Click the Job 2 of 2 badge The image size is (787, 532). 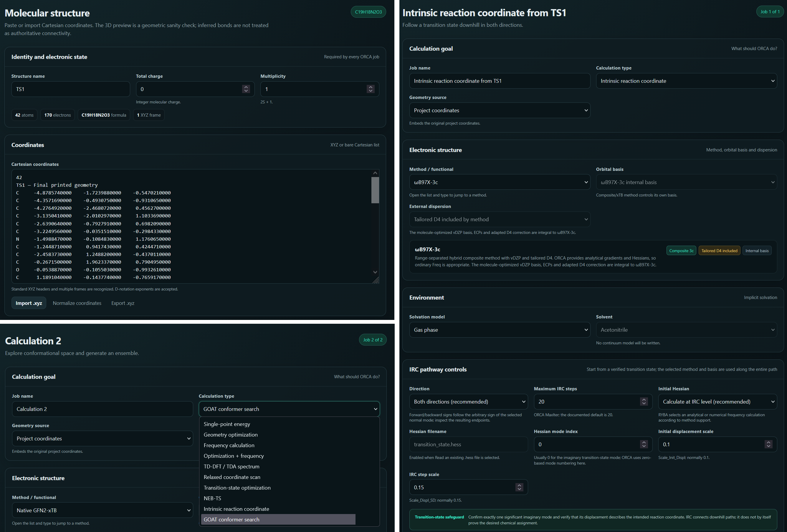tap(373, 340)
